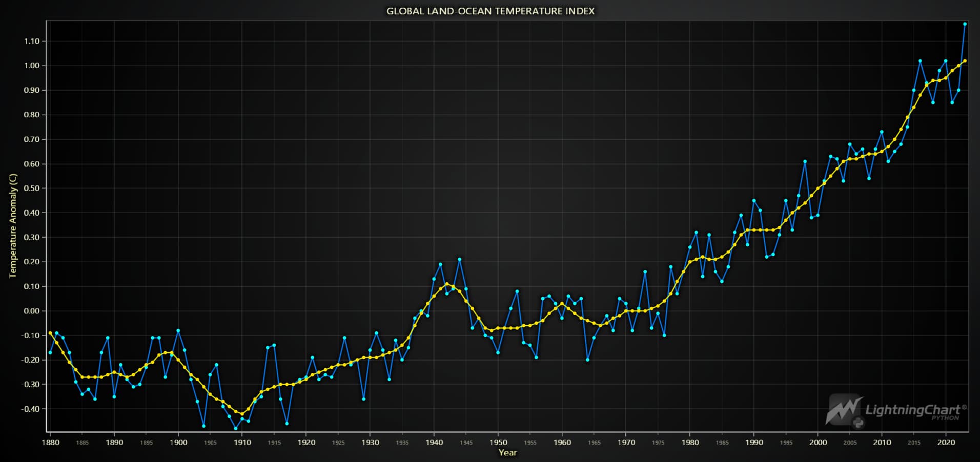The width and height of the screenshot is (980, 462).
Task: Select the 'Year' X-axis title
Action: click(507, 453)
